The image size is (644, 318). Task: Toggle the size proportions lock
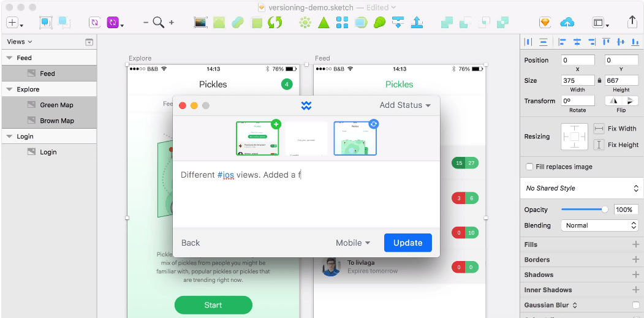pos(600,80)
